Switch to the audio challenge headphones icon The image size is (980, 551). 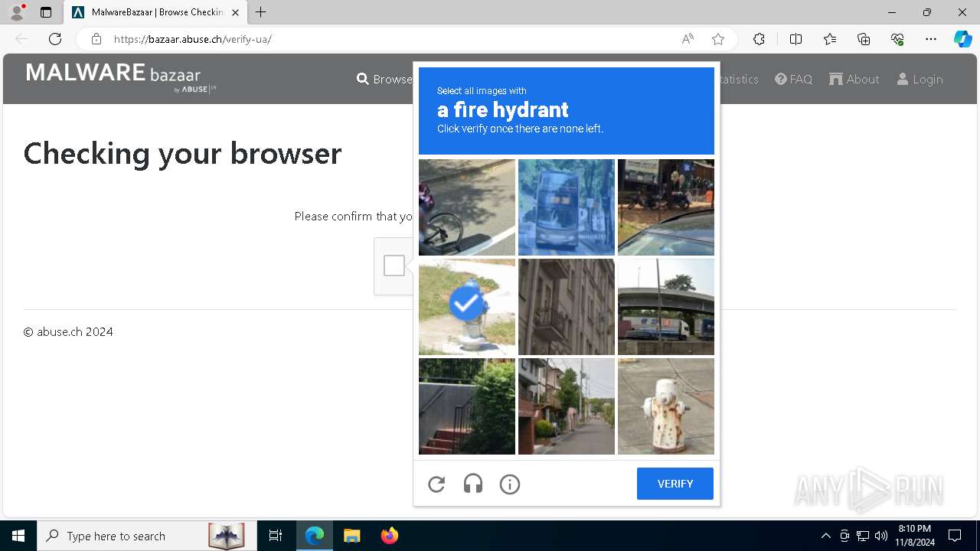point(473,484)
